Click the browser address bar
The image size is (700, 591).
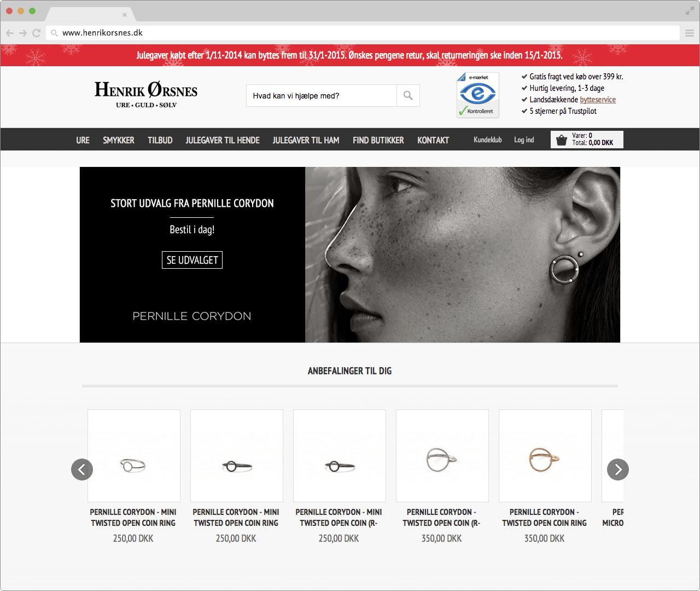(x=361, y=33)
